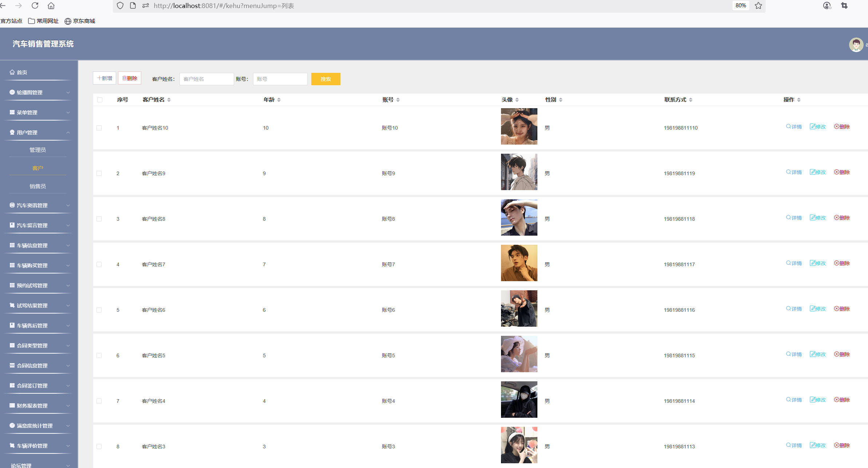This screenshot has width=868, height=468.
Task: Click the yellow 搜索 button
Action: click(325, 79)
